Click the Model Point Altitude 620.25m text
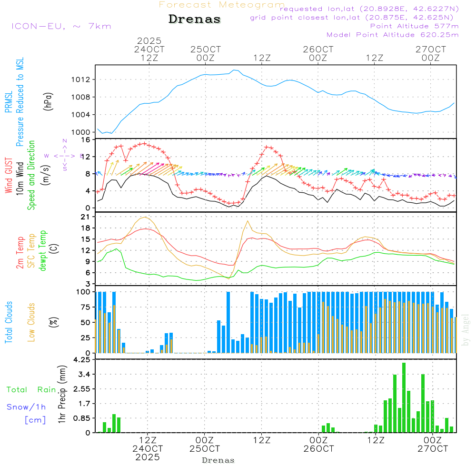The height and width of the screenshot is (476, 476). click(392, 35)
